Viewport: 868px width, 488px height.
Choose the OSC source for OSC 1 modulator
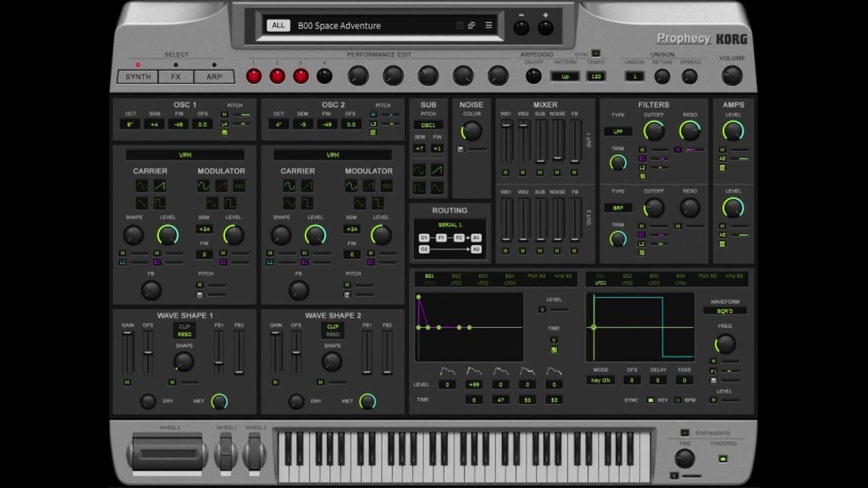(x=239, y=186)
